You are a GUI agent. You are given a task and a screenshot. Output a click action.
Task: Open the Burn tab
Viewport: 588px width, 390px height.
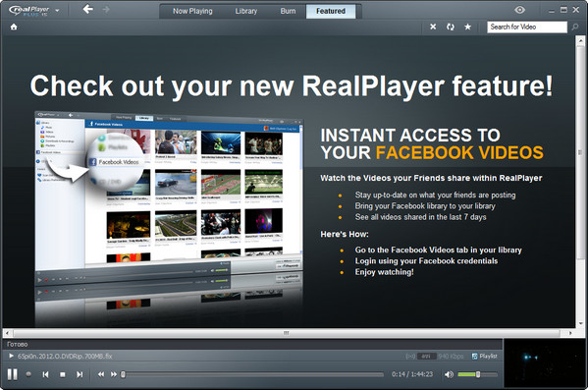[x=288, y=11]
